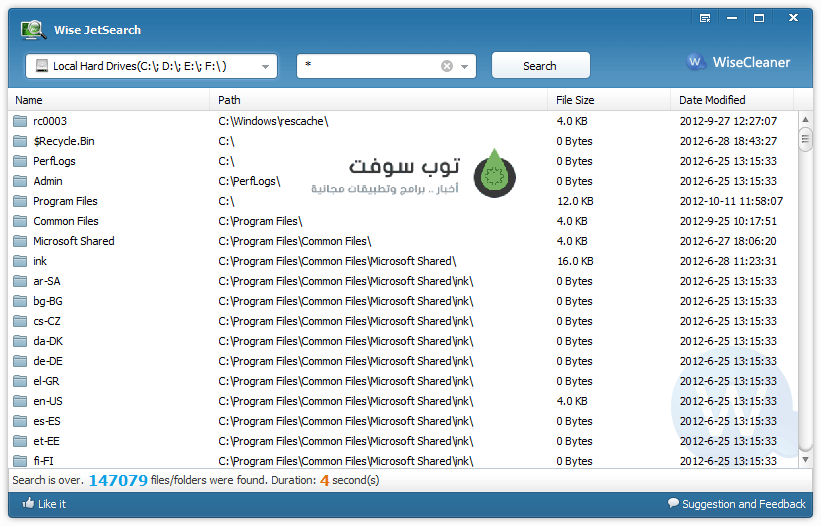Select the Common Files folder icon
The height and width of the screenshot is (526, 821).
20,221
